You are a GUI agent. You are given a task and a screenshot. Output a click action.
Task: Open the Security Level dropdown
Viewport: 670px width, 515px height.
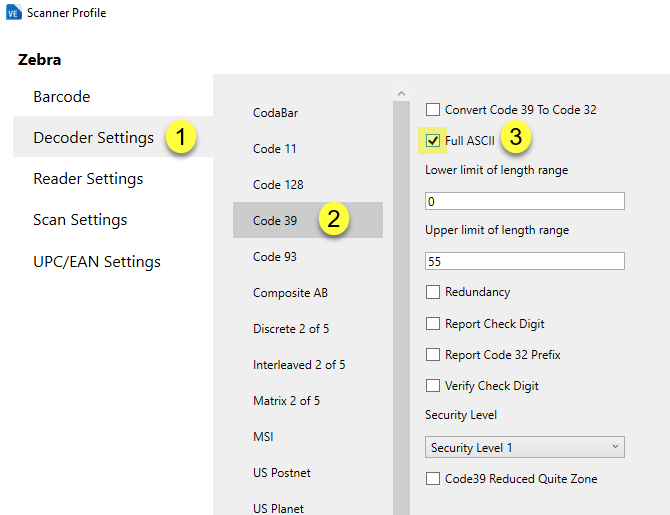pyautogui.click(x=525, y=447)
